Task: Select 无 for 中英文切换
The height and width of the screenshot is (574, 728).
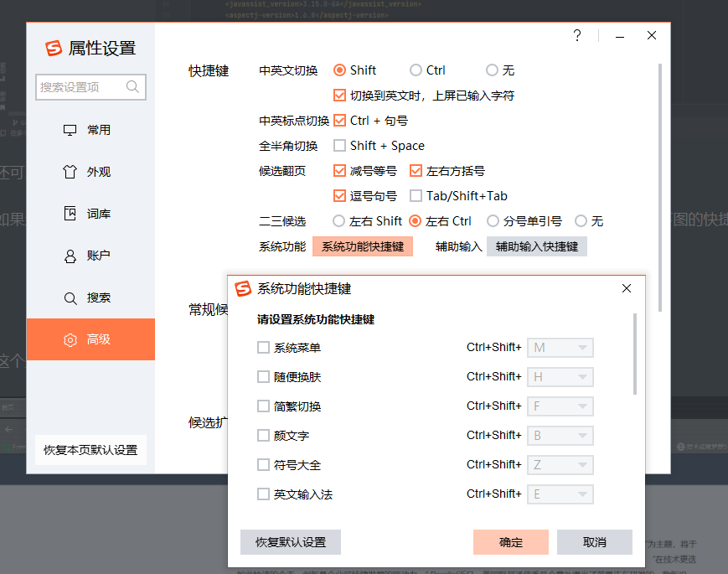Action: (x=492, y=70)
